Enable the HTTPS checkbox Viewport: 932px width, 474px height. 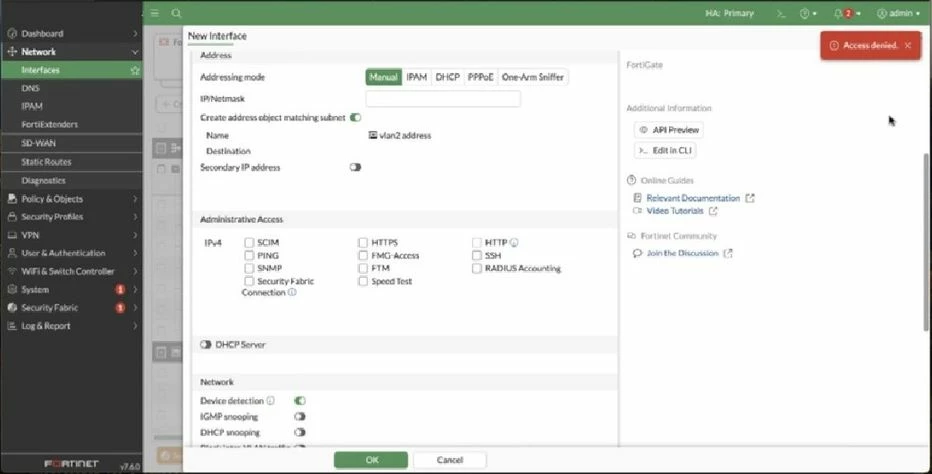[363, 243]
